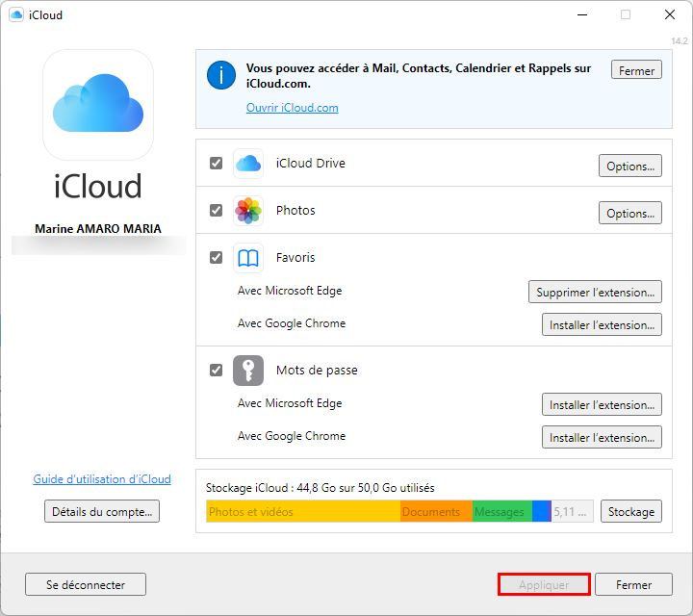Click the Photos flower icon
This screenshot has height=616, width=693.
point(248,211)
